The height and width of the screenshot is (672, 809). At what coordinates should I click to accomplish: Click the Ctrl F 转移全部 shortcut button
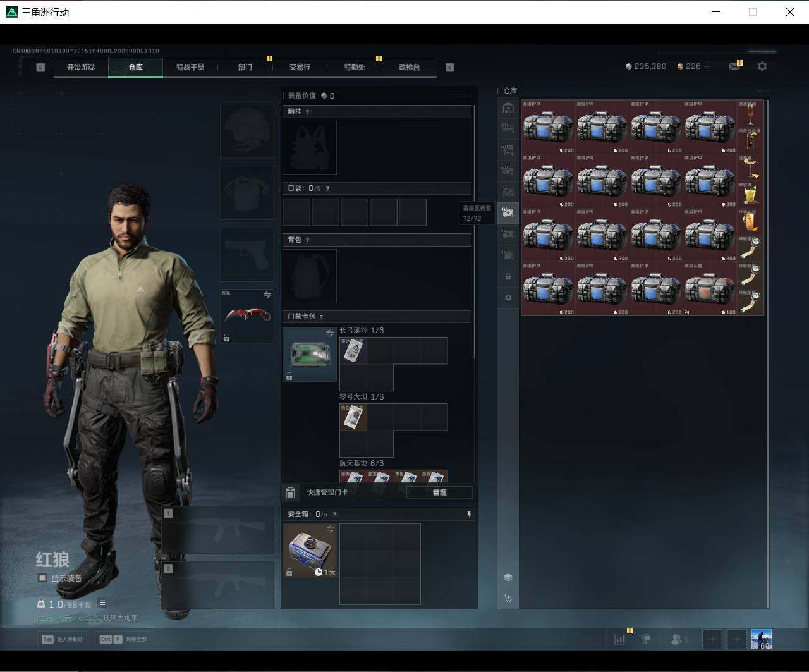[124, 639]
